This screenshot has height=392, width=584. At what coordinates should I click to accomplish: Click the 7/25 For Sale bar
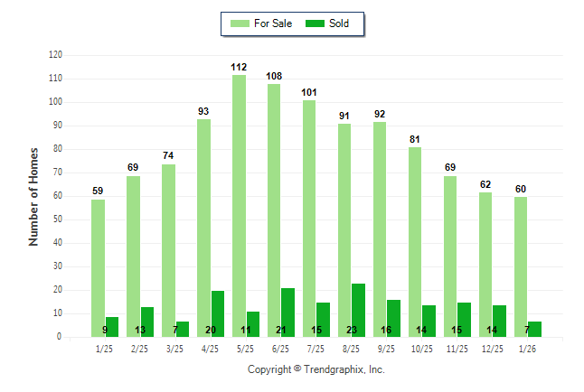[309, 219]
